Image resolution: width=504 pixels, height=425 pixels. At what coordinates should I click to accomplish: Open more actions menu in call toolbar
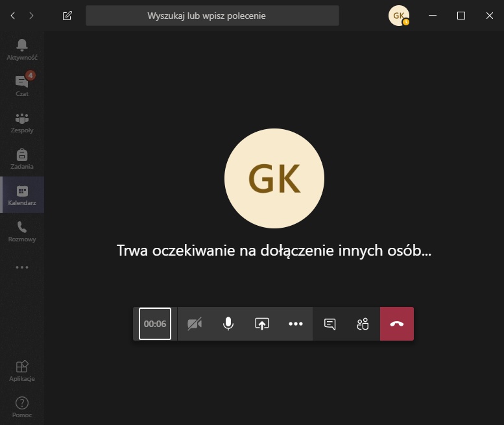click(x=296, y=324)
